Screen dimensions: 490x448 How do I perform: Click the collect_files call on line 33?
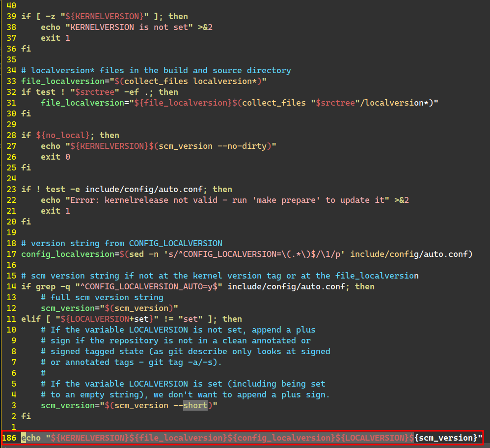tap(163, 81)
